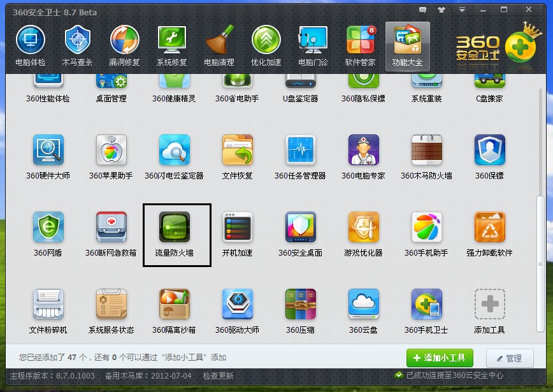The height and width of the screenshot is (392, 553).
Task: Select the 系统修复 toolbar item
Action: coord(172,46)
